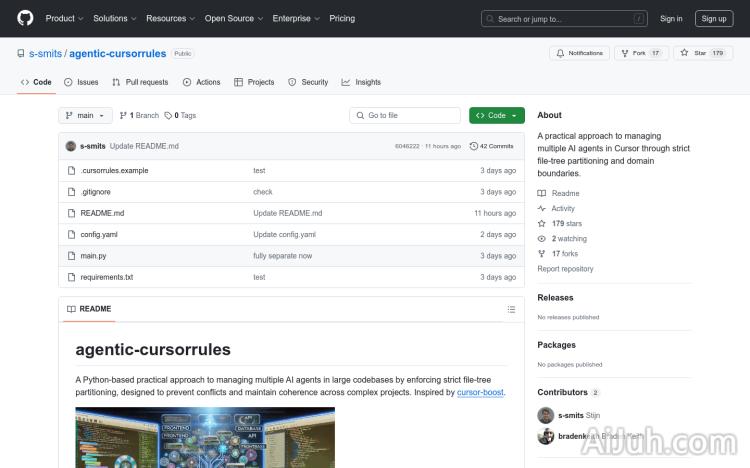Click the s-smits contributor avatar
The height and width of the screenshot is (468, 750).
546,415
